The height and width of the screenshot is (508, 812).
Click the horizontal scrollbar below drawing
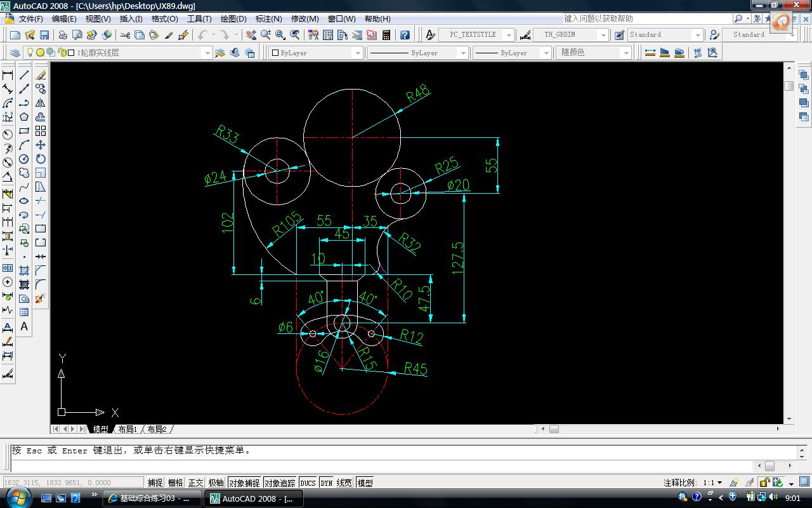pyautogui.click(x=660, y=429)
